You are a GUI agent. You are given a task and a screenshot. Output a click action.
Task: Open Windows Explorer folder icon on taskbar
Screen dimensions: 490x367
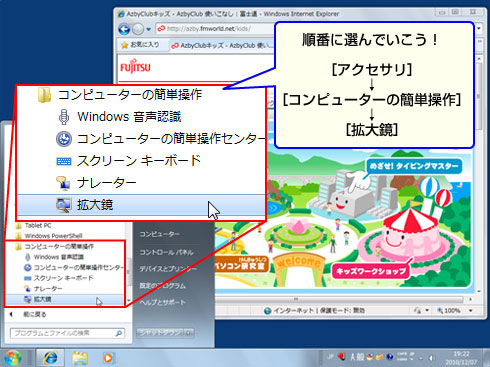[79, 358]
